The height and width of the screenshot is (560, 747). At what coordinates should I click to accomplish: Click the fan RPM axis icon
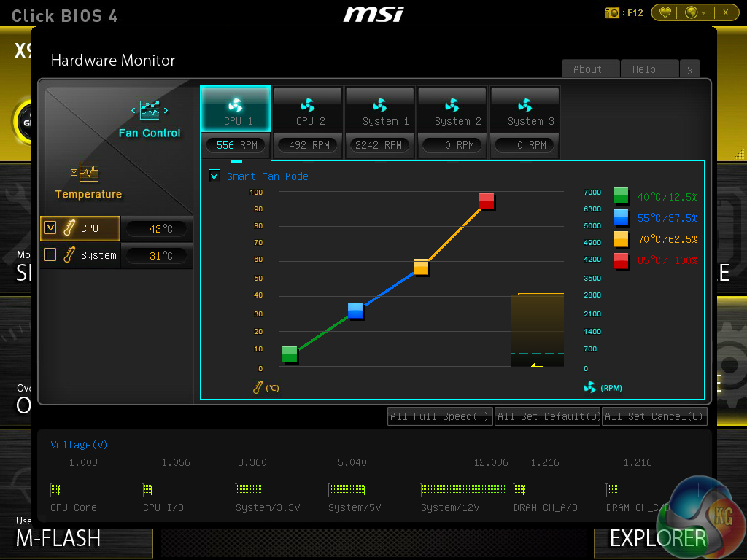point(589,388)
